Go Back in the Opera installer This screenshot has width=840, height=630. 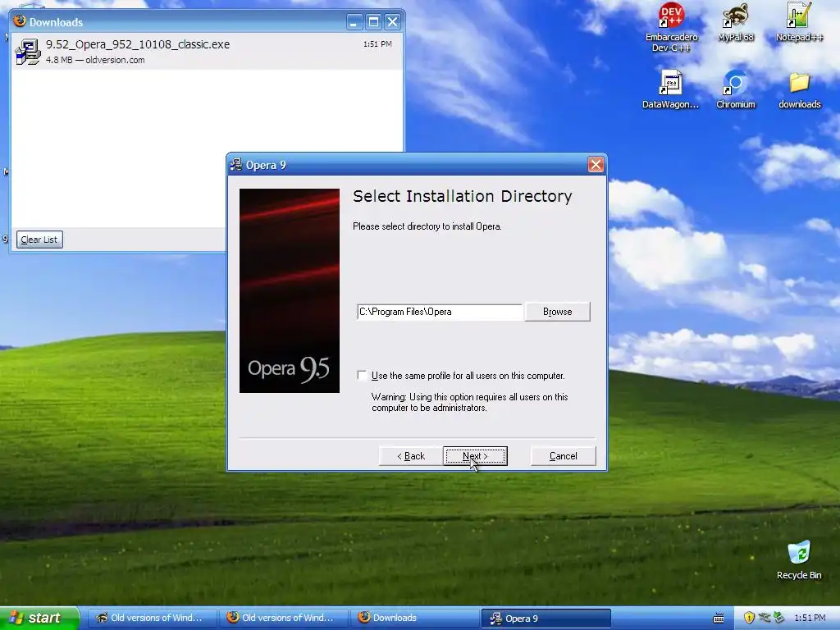pos(411,456)
